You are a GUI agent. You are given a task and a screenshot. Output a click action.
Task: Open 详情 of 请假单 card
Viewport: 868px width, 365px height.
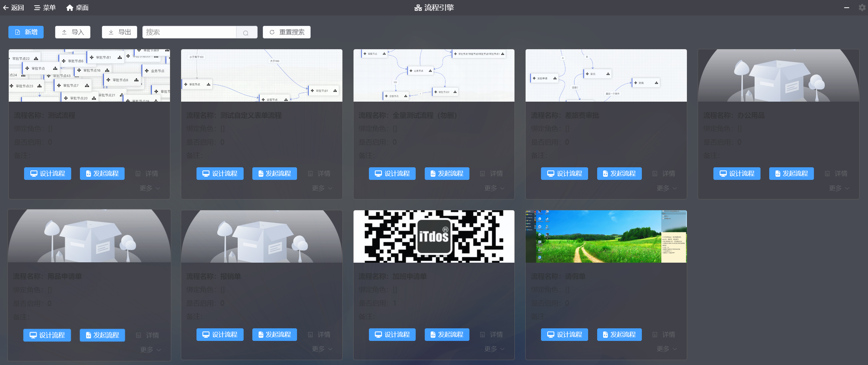664,335
